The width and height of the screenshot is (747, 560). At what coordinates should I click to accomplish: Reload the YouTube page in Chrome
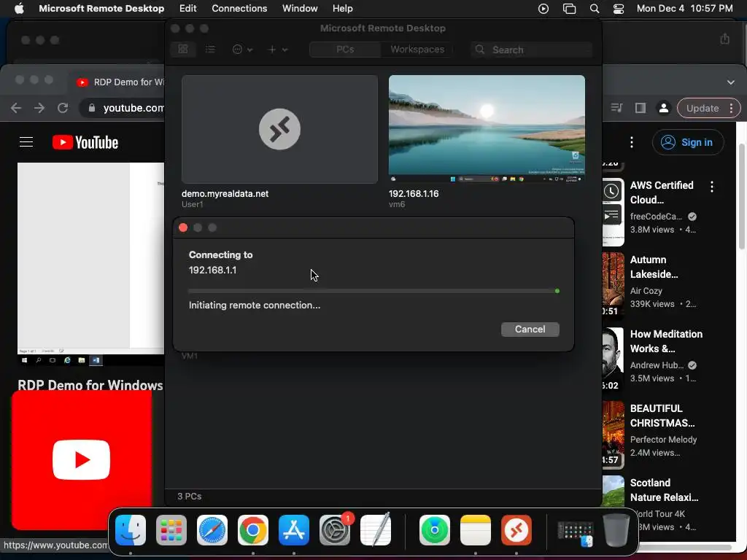pos(63,108)
